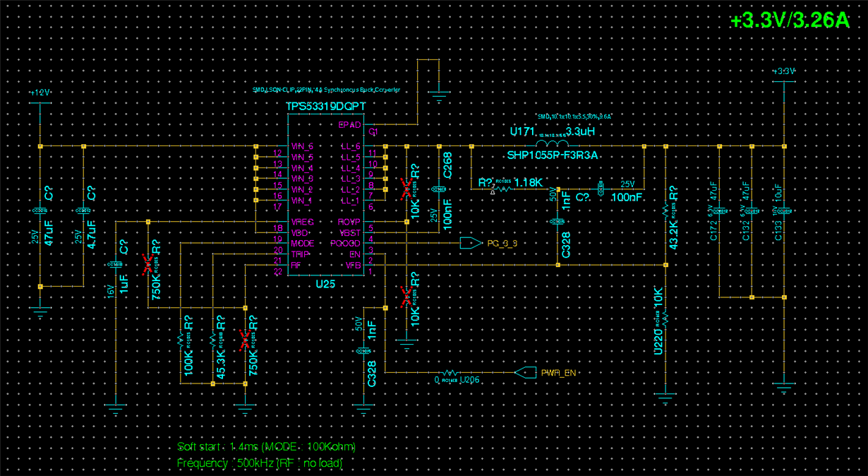Image resolution: width=868 pixels, height=476 pixels.
Task: Select the +3.3V/3.26A title text
Action: (x=790, y=21)
